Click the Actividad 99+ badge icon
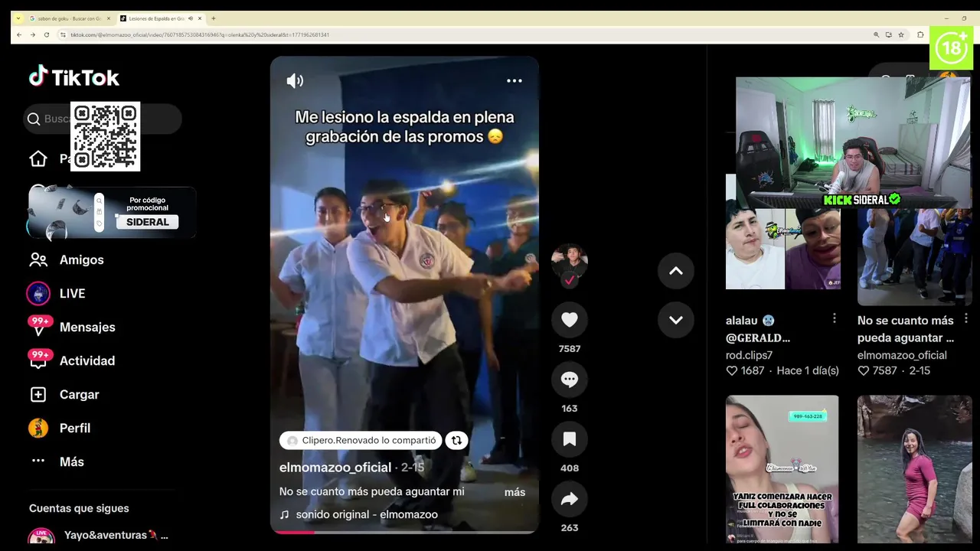 [39, 360]
